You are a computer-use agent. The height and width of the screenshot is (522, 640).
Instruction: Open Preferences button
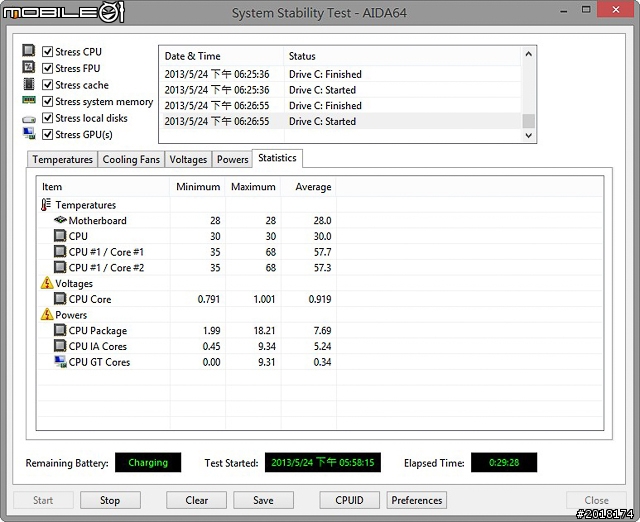pos(417,500)
